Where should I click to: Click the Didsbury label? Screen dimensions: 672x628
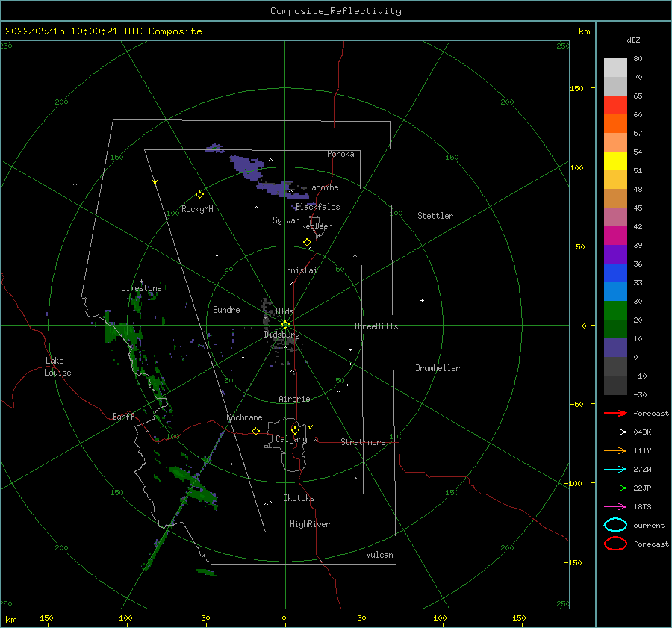coord(281,335)
